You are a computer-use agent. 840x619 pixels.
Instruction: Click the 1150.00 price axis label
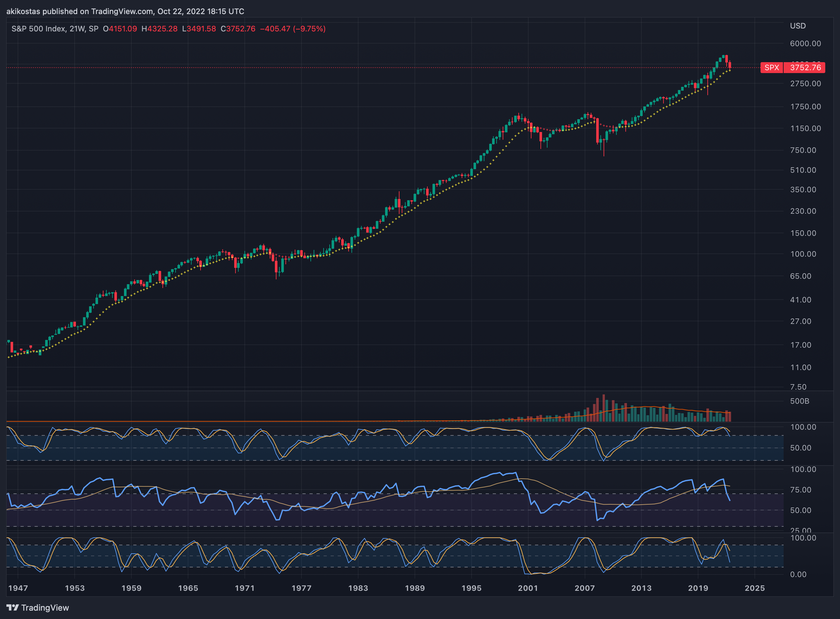(x=805, y=128)
